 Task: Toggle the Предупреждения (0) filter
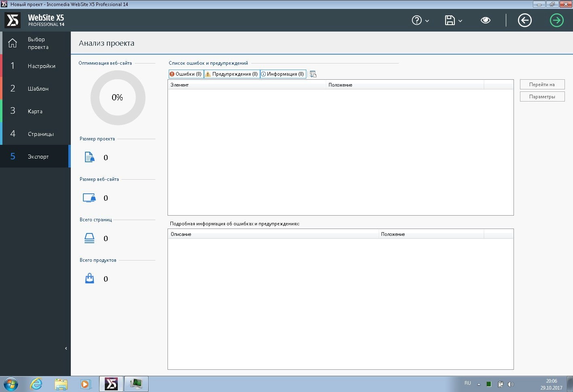[232, 74]
